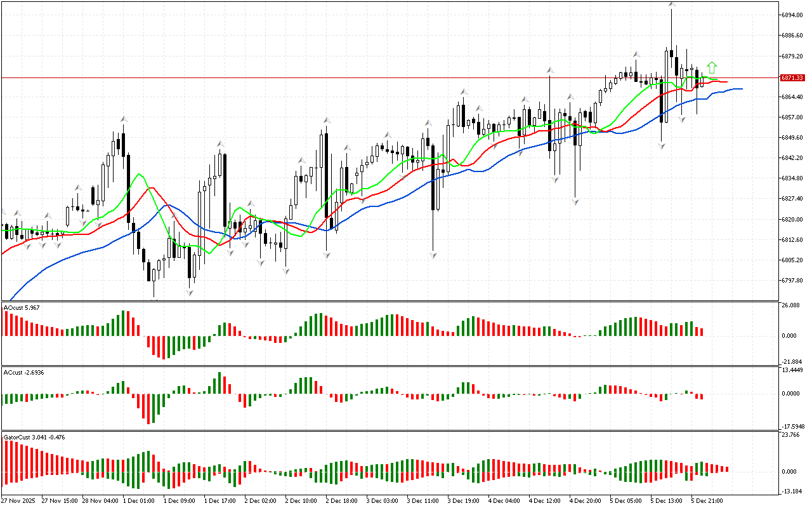
Task: Click the 6820.00 price axis label
Action: coord(792,219)
